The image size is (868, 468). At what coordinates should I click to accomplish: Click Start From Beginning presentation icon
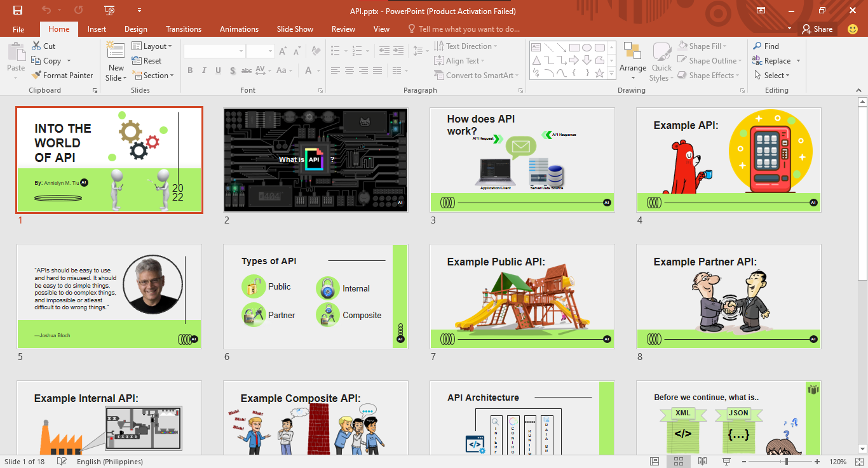coord(110,11)
